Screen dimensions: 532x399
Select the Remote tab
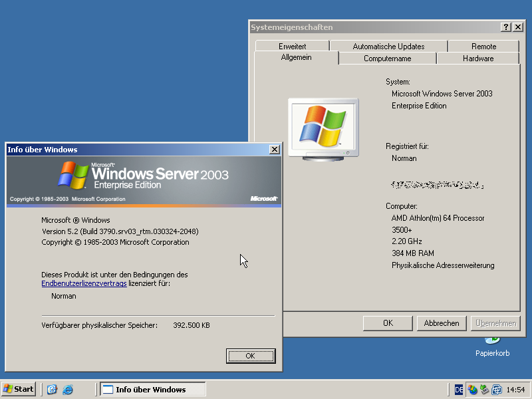483,47
